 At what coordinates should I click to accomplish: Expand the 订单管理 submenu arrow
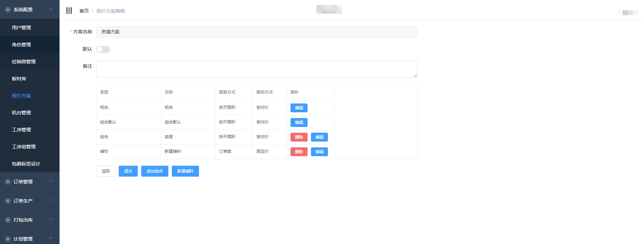(x=51, y=181)
